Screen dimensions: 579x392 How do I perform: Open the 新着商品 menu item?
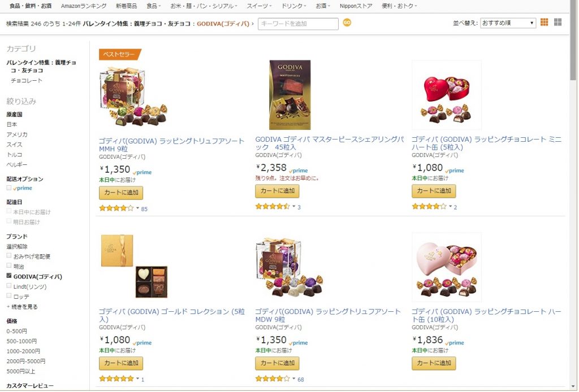point(126,6)
